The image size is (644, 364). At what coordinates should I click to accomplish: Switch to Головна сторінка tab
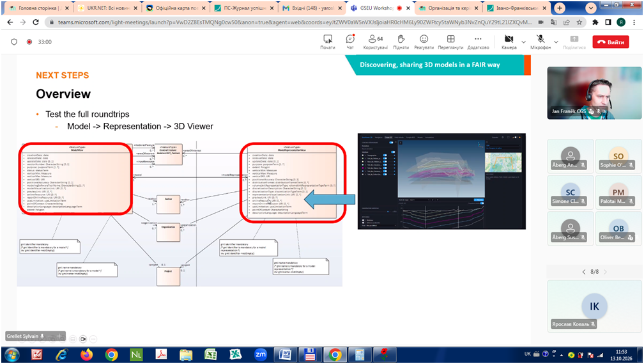39,8
